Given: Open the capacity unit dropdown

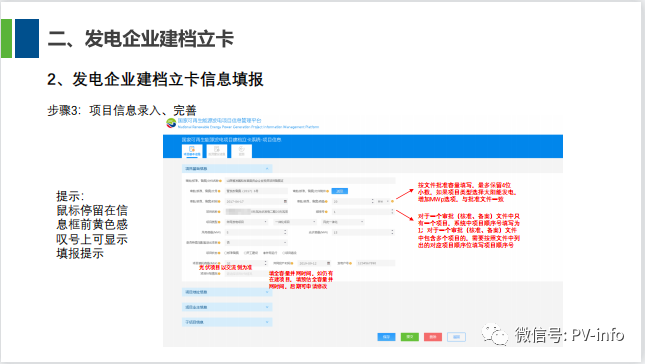Looking at the screenshot, I should click(x=383, y=202).
